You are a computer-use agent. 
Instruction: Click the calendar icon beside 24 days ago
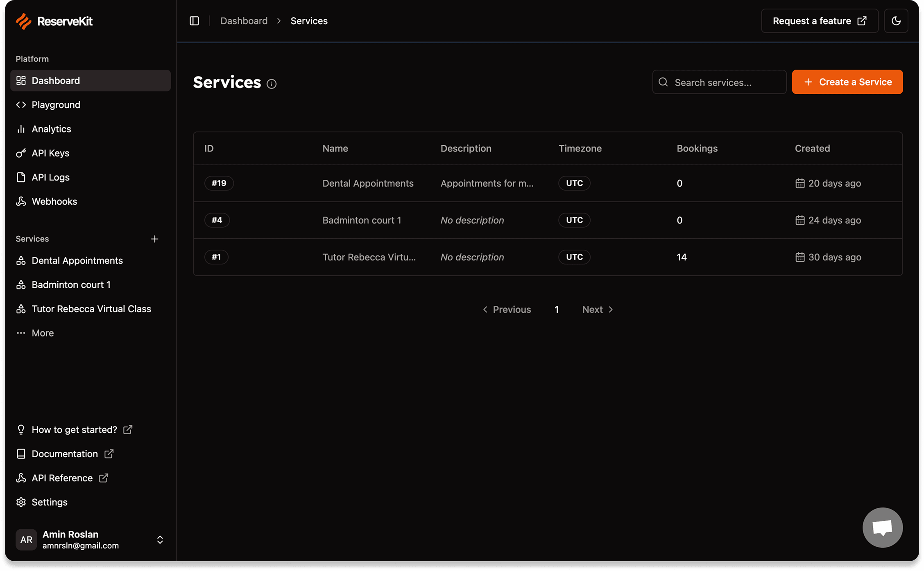pyautogui.click(x=799, y=220)
